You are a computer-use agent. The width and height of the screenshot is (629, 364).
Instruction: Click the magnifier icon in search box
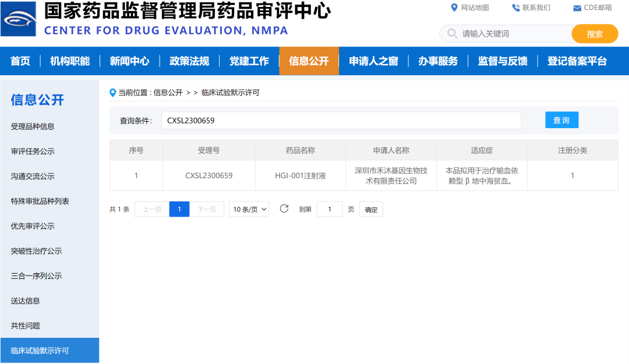[x=451, y=34]
